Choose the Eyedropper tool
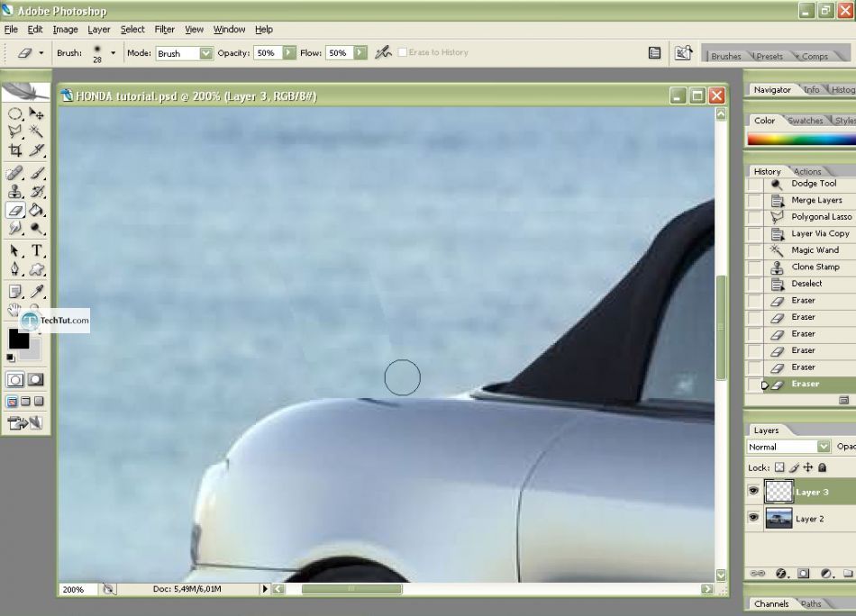 [37, 291]
